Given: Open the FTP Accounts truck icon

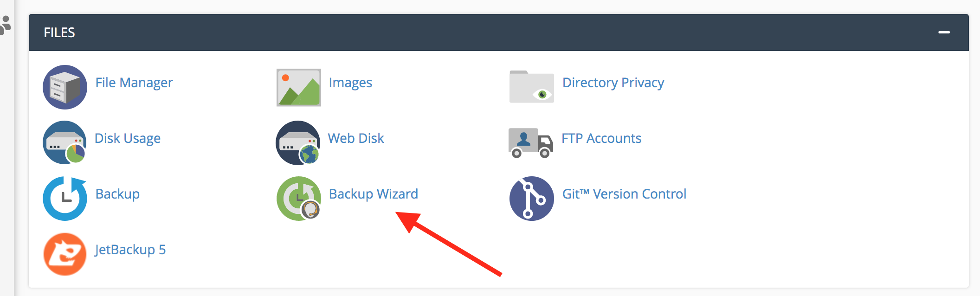Looking at the screenshot, I should pos(531,143).
